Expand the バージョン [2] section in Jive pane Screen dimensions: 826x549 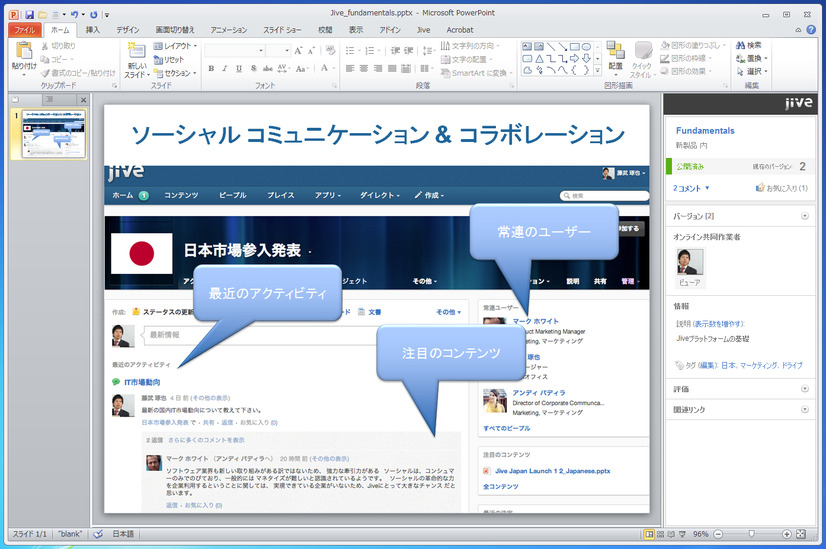[x=804, y=216]
